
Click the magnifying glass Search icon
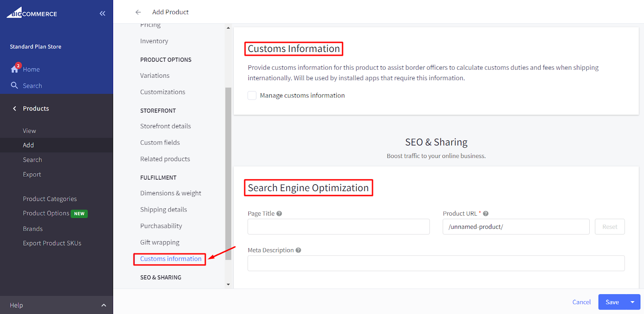[x=14, y=85]
